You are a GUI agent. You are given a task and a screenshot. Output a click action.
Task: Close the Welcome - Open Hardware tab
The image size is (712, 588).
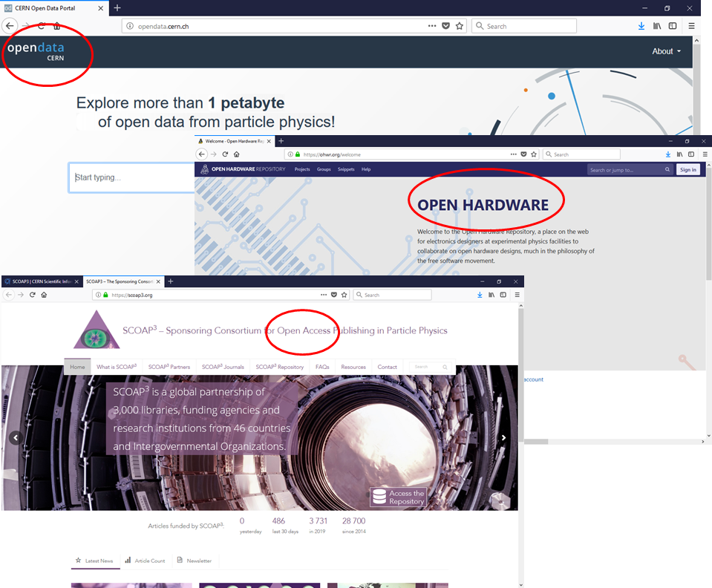pyautogui.click(x=269, y=141)
